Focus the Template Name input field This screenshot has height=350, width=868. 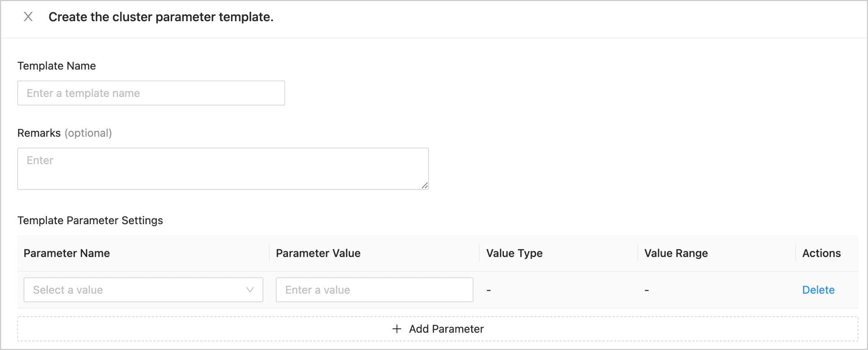[x=151, y=93]
